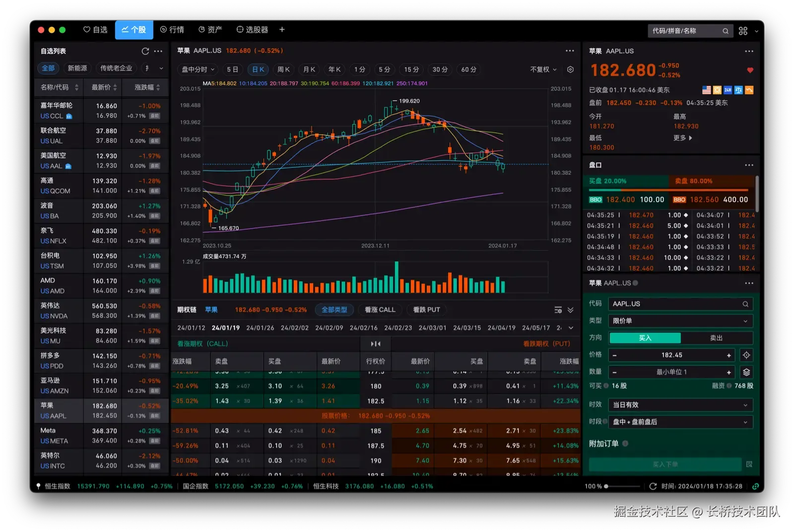Click the search magnifier in top search box
794x532 pixels.
tap(725, 31)
